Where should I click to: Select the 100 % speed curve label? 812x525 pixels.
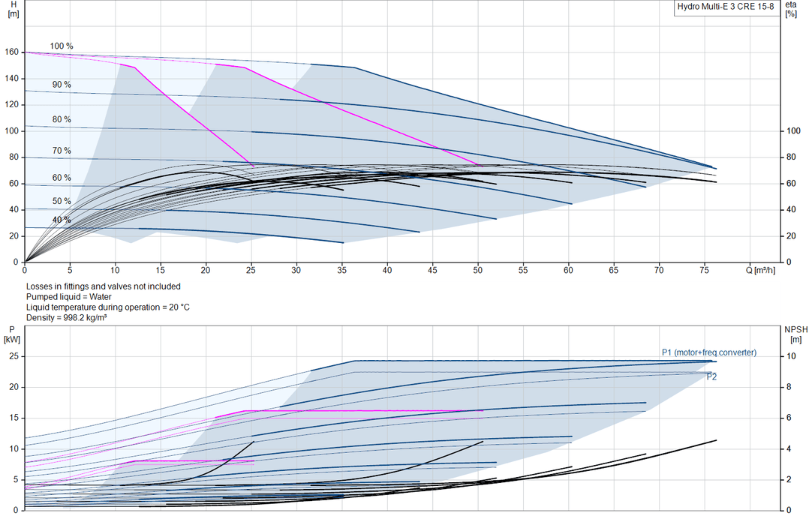coord(62,46)
